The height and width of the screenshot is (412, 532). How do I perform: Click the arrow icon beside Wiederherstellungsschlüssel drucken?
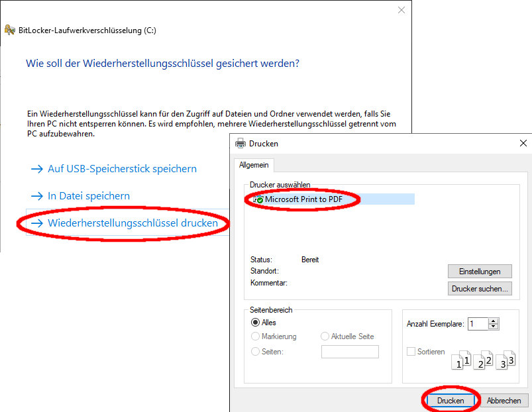tap(37, 223)
